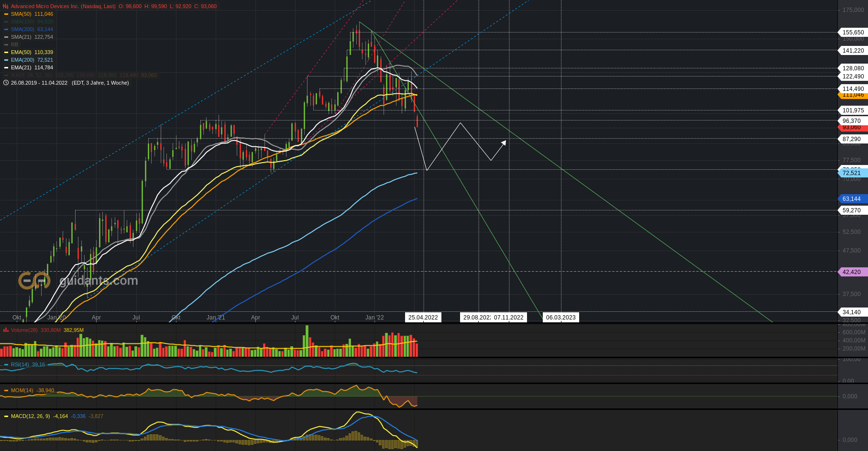
Task: Click the O: 98,600 open value
Action: tap(130, 6)
